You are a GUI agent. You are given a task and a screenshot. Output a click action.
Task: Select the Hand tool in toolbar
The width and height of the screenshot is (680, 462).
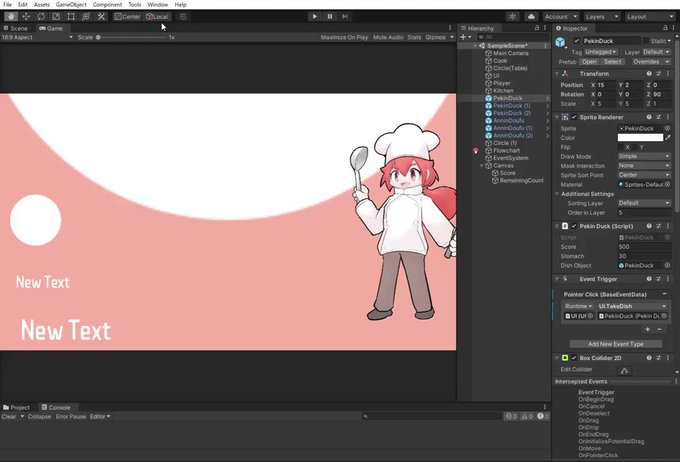[x=11, y=16]
